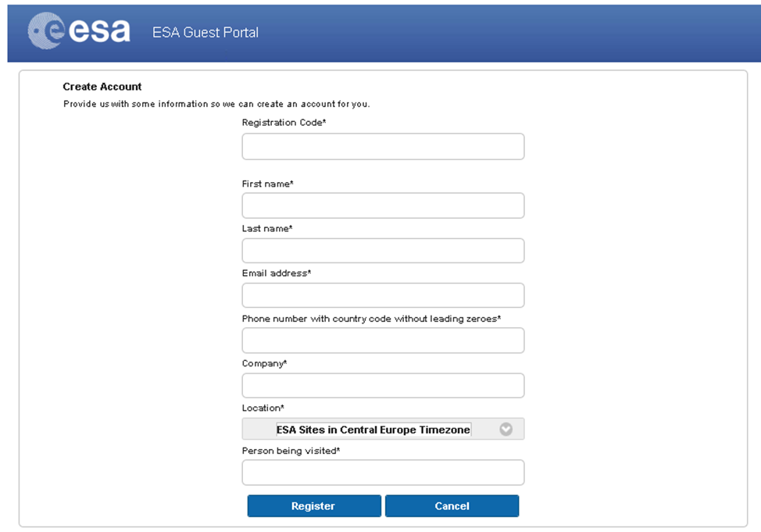The height and width of the screenshot is (532, 761).
Task: Click the ESA Guest Portal header title
Action: coord(205,33)
